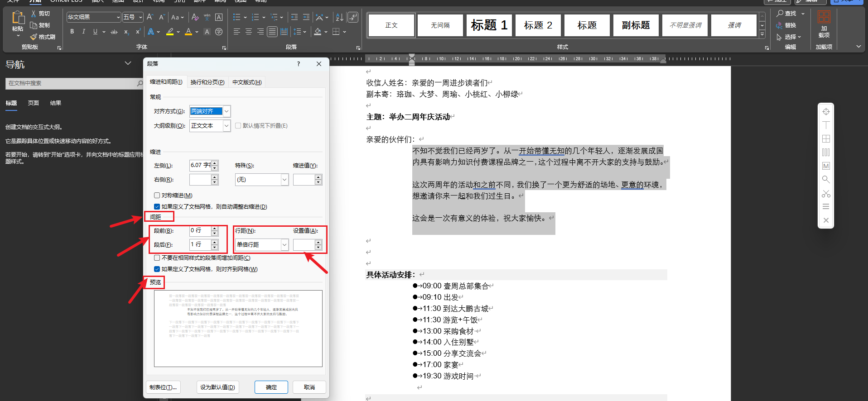
Task: Click the Cut (剪切) scissors icon
Action: pos(33,14)
